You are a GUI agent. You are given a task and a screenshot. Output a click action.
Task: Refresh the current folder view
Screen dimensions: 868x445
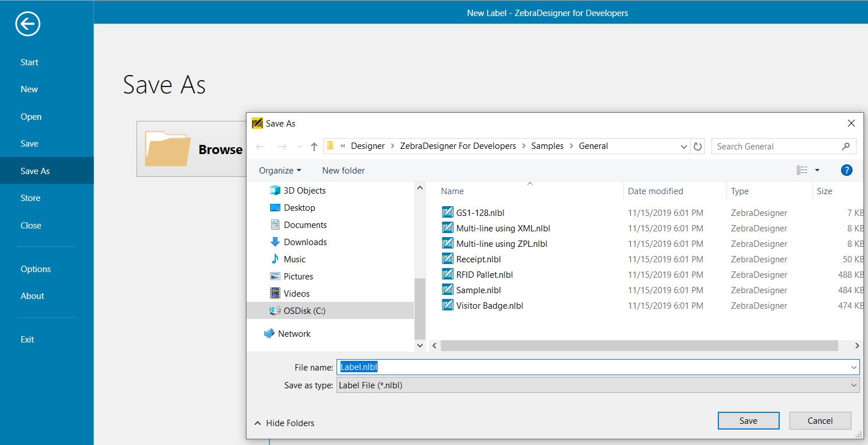[x=698, y=146]
